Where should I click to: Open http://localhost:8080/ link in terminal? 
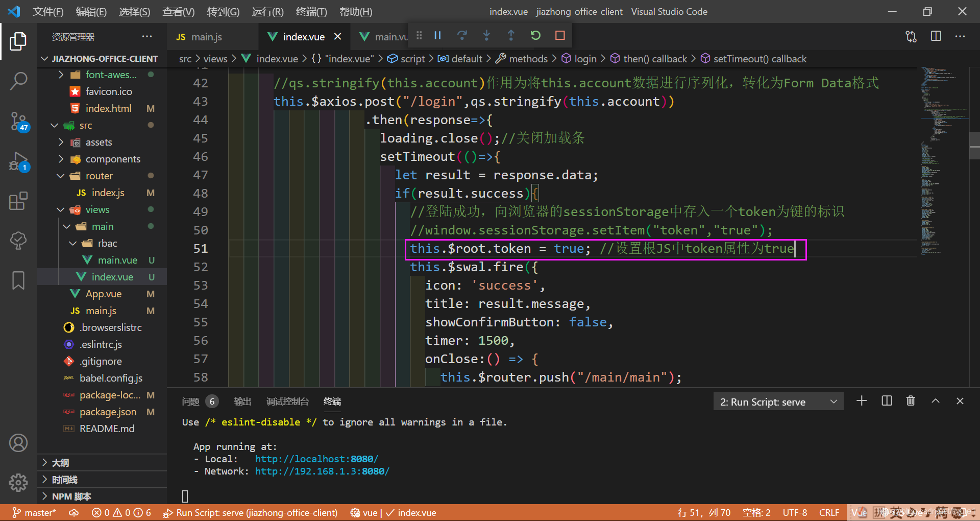click(x=316, y=459)
